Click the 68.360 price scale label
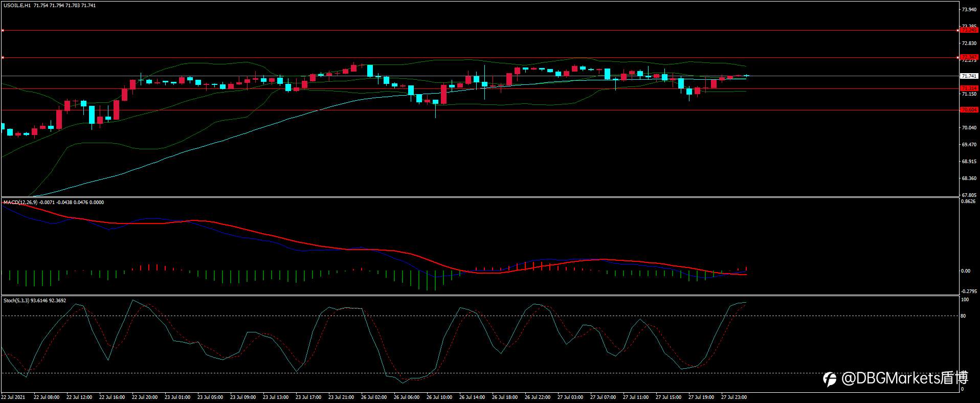The width and height of the screenshot is (980, 403). click(969, 178)
